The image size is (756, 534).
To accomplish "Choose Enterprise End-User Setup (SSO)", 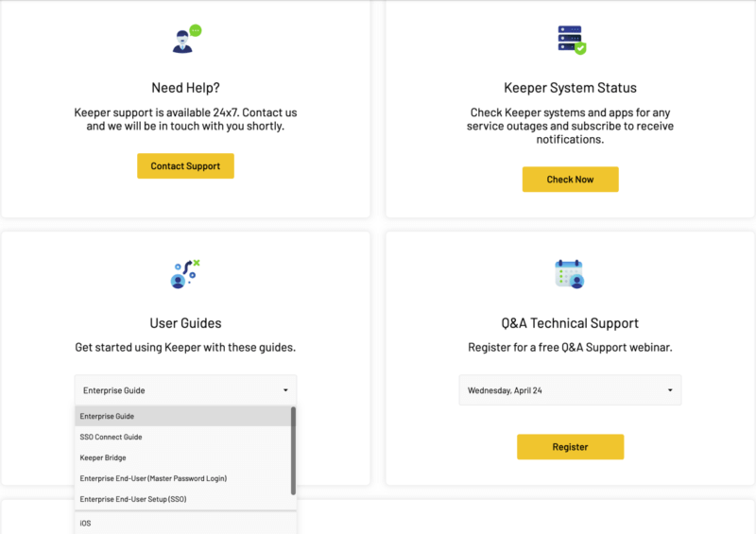I will [x=182, y=499].
